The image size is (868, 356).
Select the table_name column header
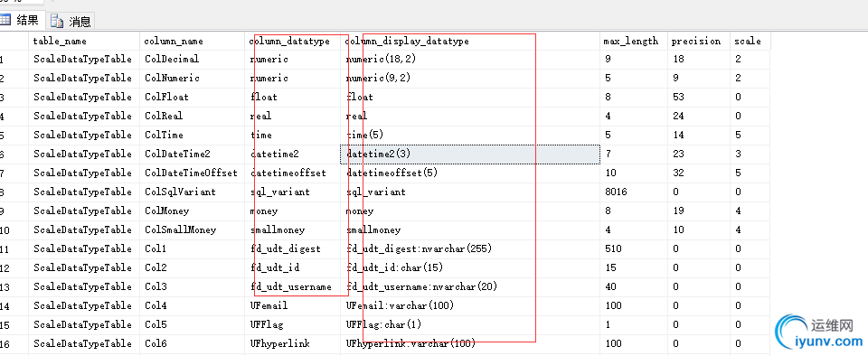click(83, 41)
